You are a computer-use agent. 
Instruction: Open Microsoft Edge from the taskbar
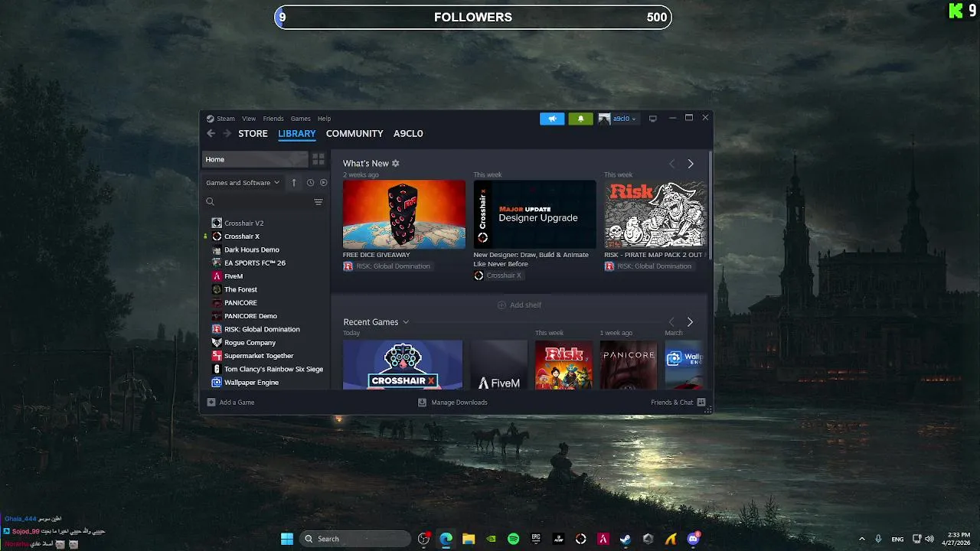(446, 539)
